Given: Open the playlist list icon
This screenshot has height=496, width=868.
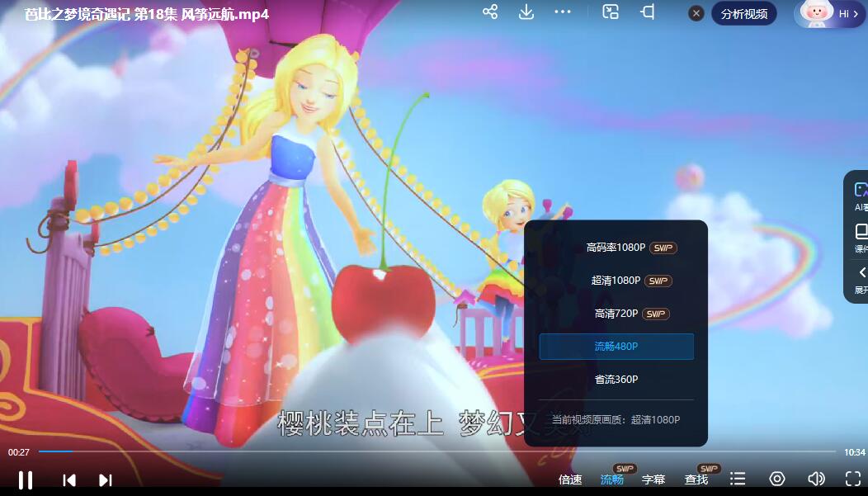Looking at the screenshot, I should click(x=738, y=479).
